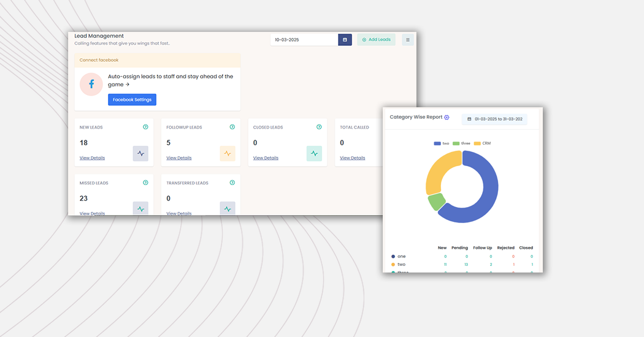644x337 pixels.
Task: Click the Rejected column header
Action: click(x=505, y=248)
